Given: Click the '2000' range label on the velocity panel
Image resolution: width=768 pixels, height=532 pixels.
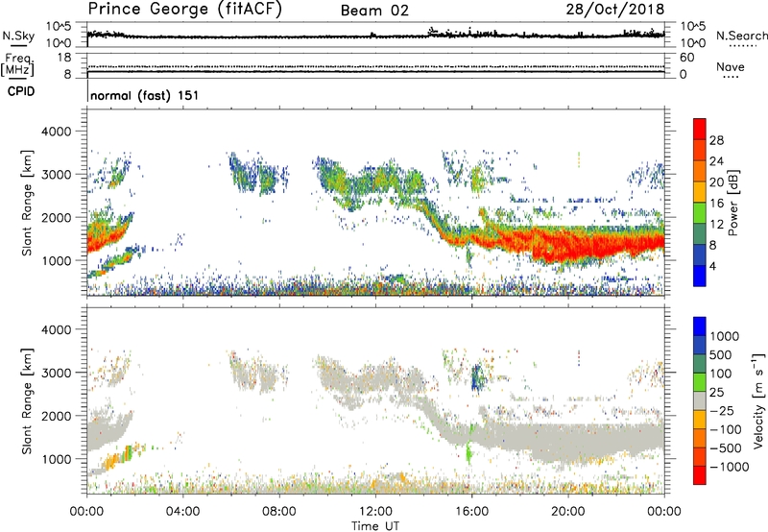Looking at the screenshot, I should pos(57,416).
